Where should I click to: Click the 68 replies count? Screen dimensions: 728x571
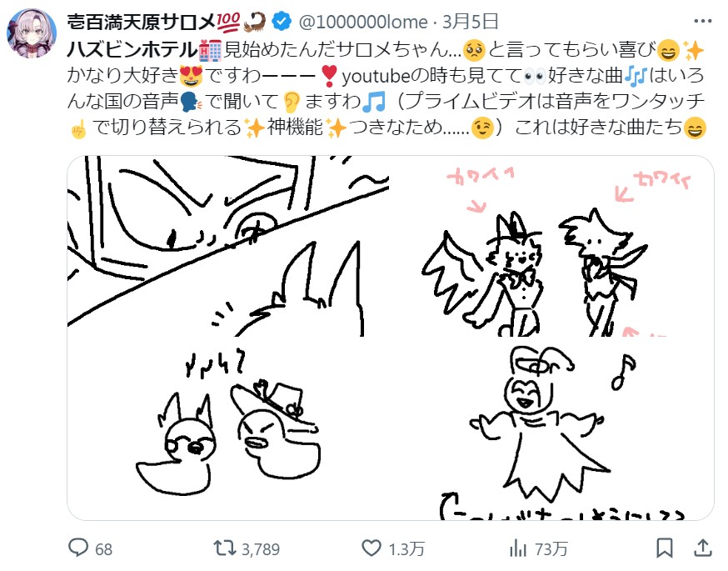click(103, 549)
